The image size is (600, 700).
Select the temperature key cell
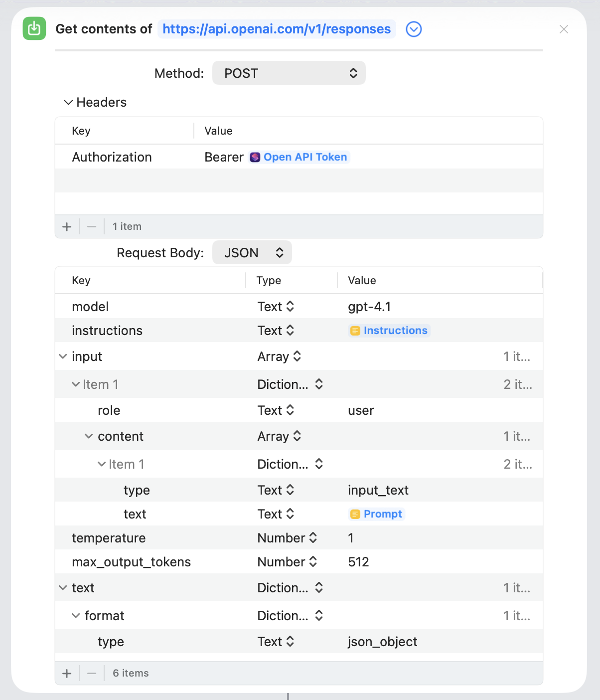[109, 538]
